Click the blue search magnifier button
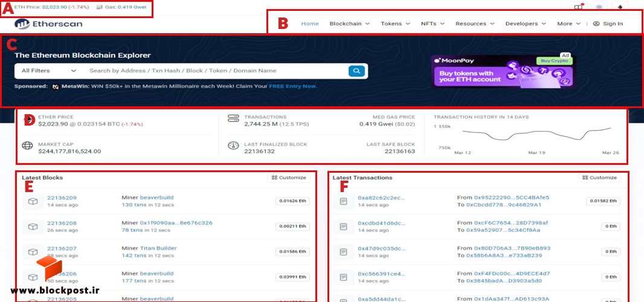Screen dimensions: 644x302 (x=356, y=71)
